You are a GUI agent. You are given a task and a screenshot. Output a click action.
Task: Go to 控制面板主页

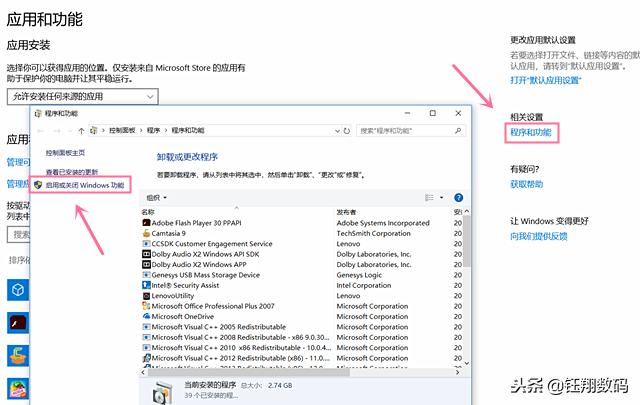coord(65,153)
